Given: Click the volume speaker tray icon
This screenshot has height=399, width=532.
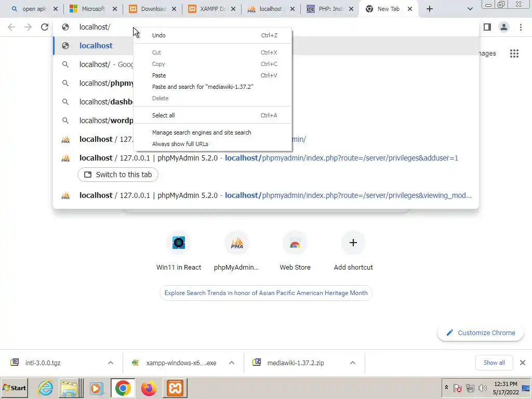Looking at the screenshot, I should (x=482, y=388).
